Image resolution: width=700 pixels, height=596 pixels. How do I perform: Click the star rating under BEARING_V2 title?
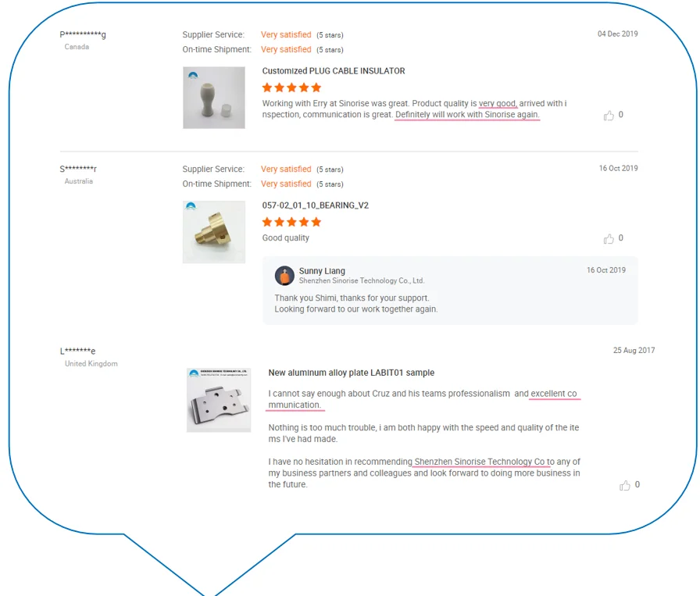(x=291, y=222)
